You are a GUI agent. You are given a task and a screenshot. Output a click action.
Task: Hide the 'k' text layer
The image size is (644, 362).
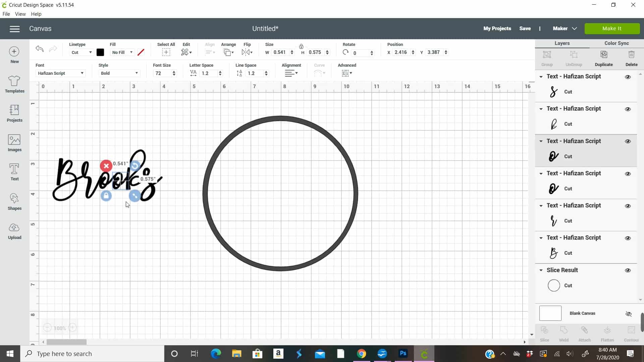628,109
